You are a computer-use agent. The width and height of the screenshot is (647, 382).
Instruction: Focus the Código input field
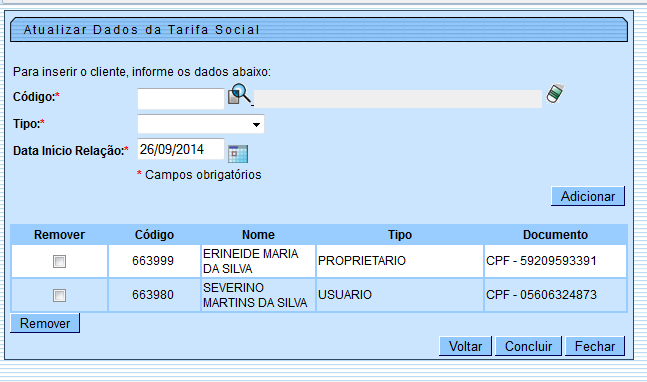[181, 99]
